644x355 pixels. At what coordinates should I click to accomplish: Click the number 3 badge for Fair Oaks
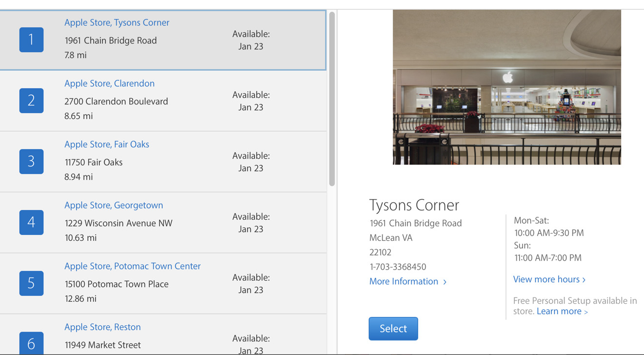[31, 162]
